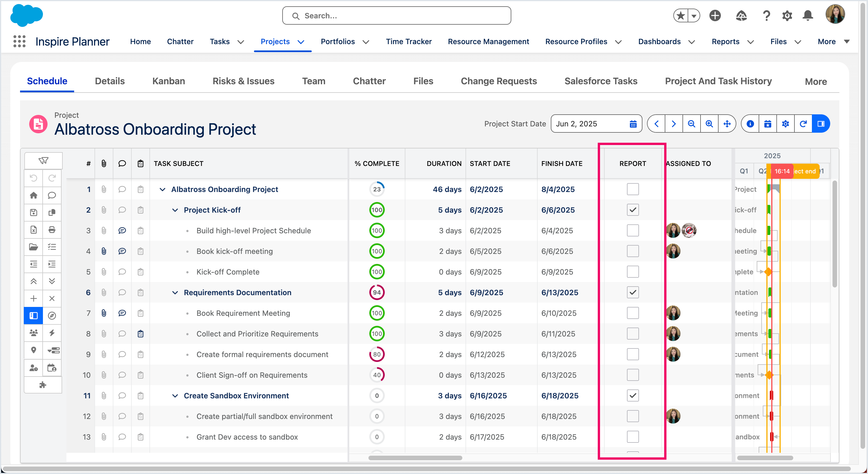Check Report box for Create formal requirements document
Viewport: 868px width, 474px height.
pyautogui.click(x=633, y=354)
